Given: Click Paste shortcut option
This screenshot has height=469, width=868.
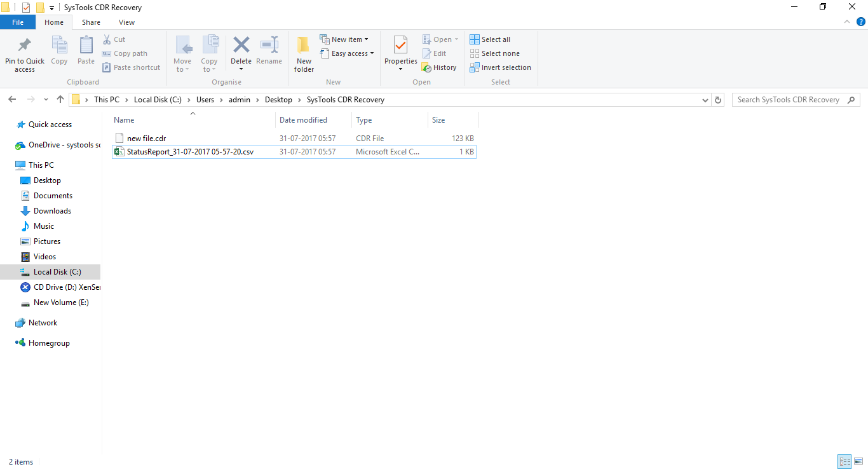Looking at the screenshot, I should point(131,67).
